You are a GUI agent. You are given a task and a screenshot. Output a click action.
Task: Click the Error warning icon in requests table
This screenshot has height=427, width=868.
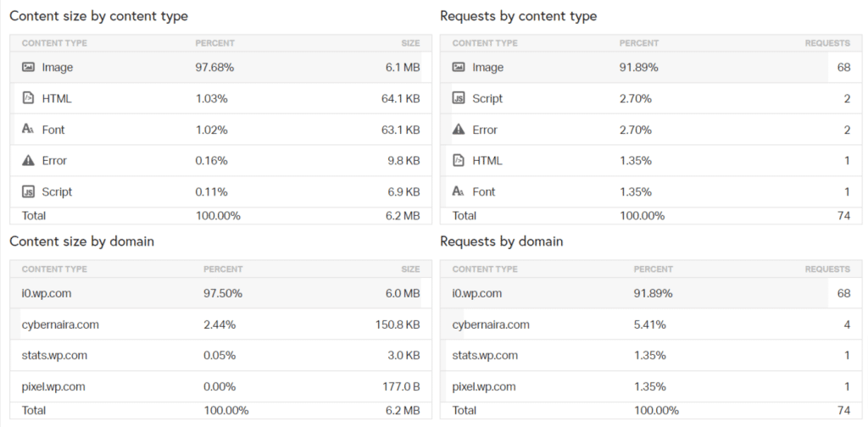(x=459, y=130)
